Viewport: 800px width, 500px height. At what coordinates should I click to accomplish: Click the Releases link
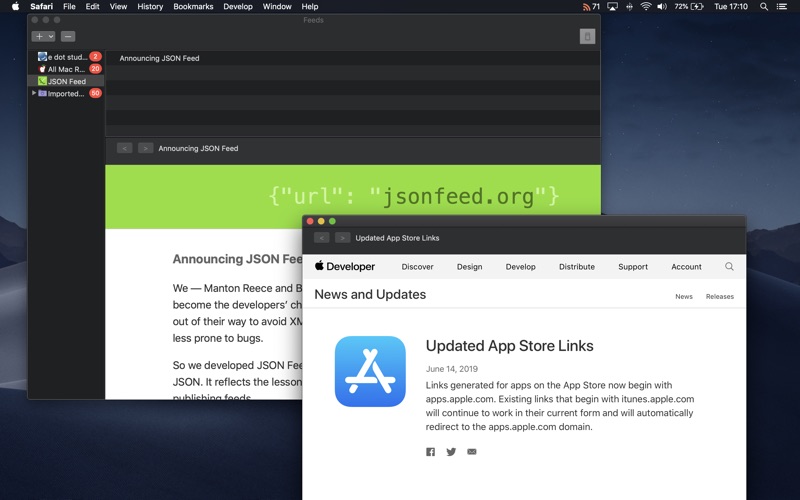(719, 296)
